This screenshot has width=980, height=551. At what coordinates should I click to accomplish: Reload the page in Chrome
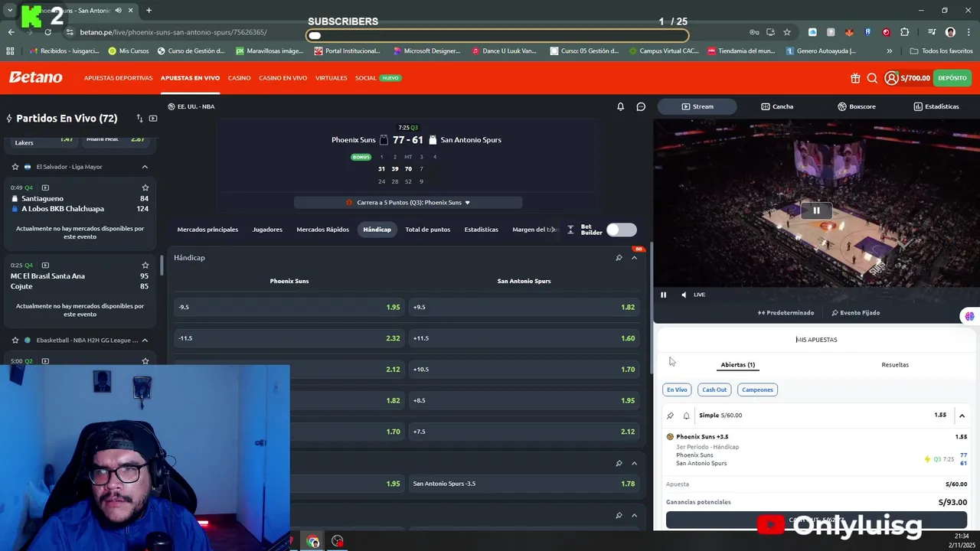tap(48, 32)
